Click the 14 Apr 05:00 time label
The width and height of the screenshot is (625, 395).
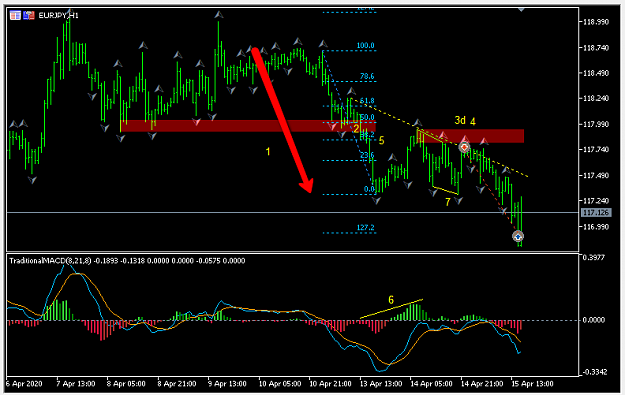pos(431,384)
